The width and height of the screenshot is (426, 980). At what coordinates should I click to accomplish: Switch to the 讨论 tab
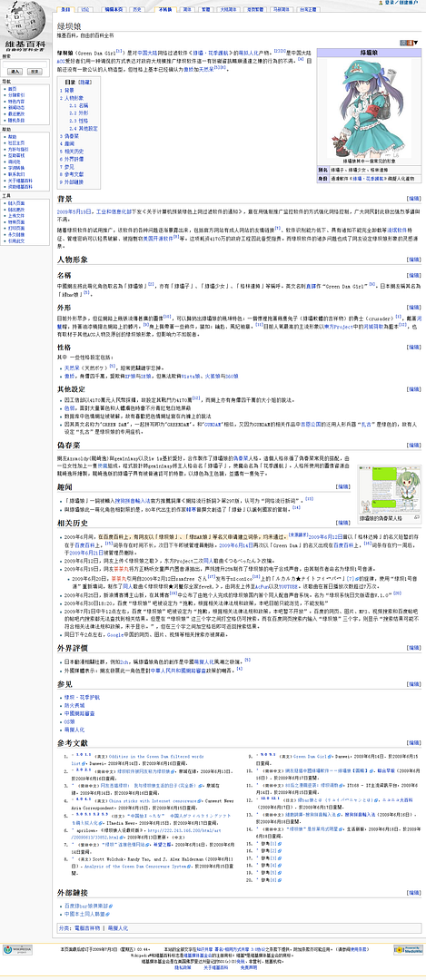85,10
